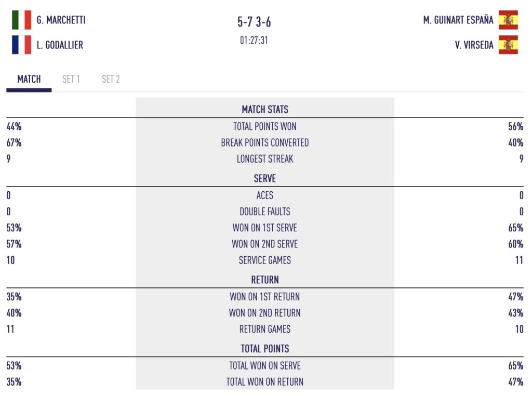Switch to the SET 1 tab
This screenshot has width=532, height=396.
tap(71, 79)
